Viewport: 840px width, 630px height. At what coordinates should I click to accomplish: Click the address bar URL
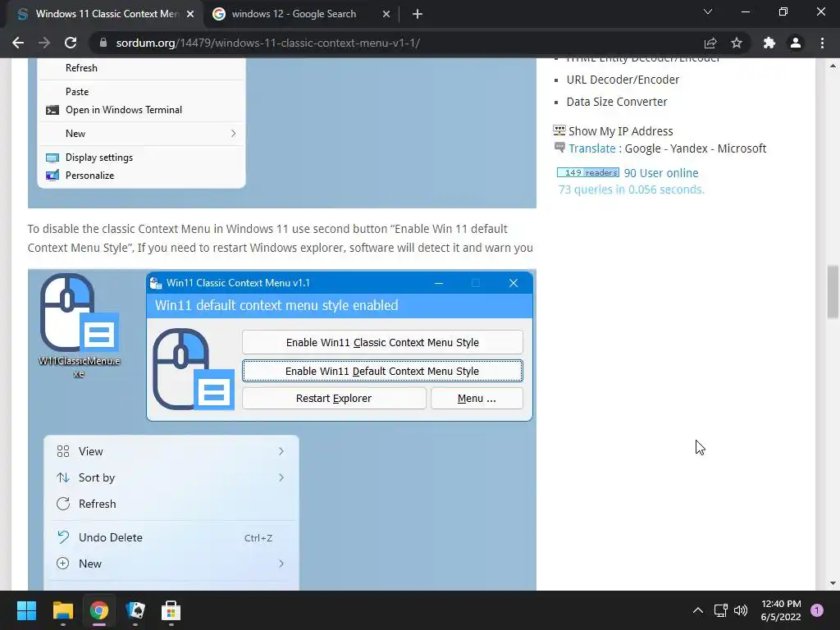(x=268, y=43)
